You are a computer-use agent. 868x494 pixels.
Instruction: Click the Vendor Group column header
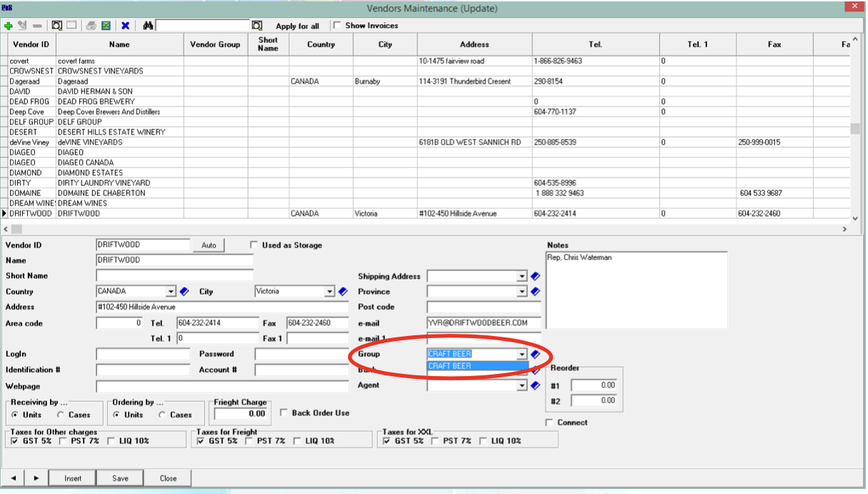click(x=215, y=44)
